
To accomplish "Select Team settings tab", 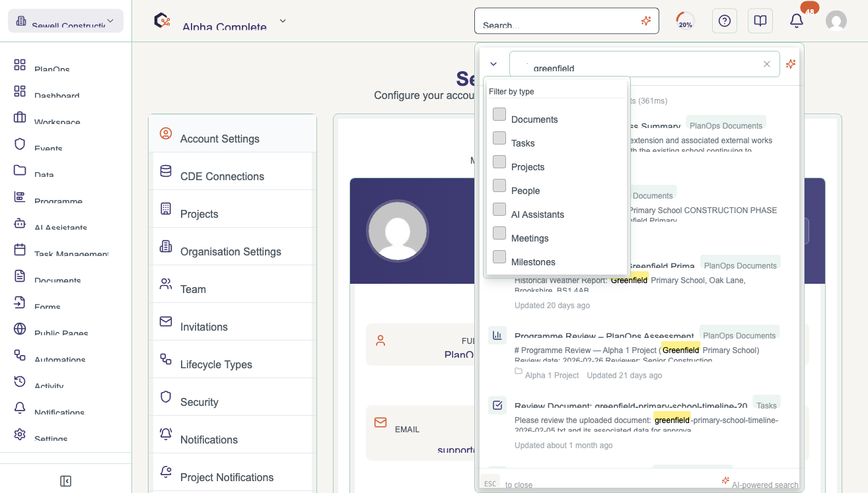I will (233, 284).
